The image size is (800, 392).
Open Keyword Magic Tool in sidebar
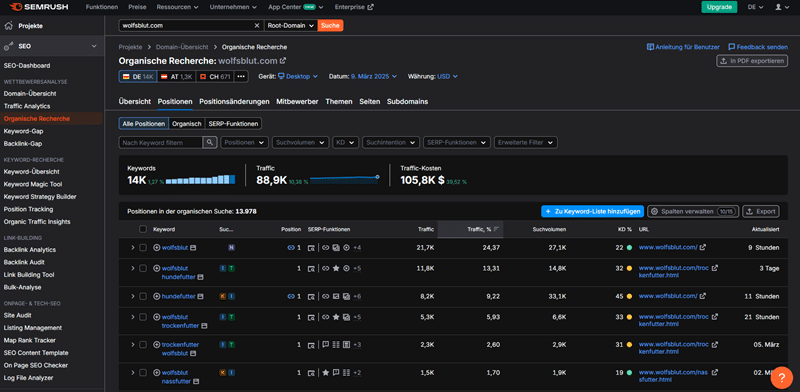click(x=33, y=184)
